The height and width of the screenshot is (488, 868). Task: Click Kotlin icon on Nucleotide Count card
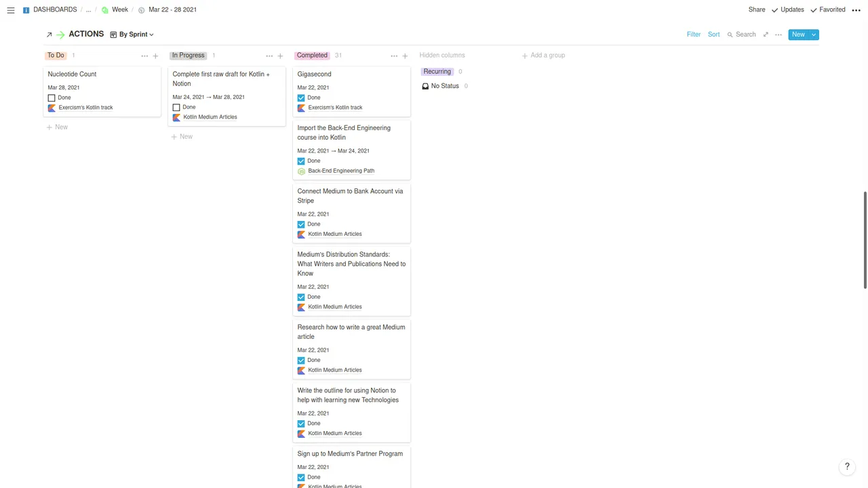pos(52,108)
